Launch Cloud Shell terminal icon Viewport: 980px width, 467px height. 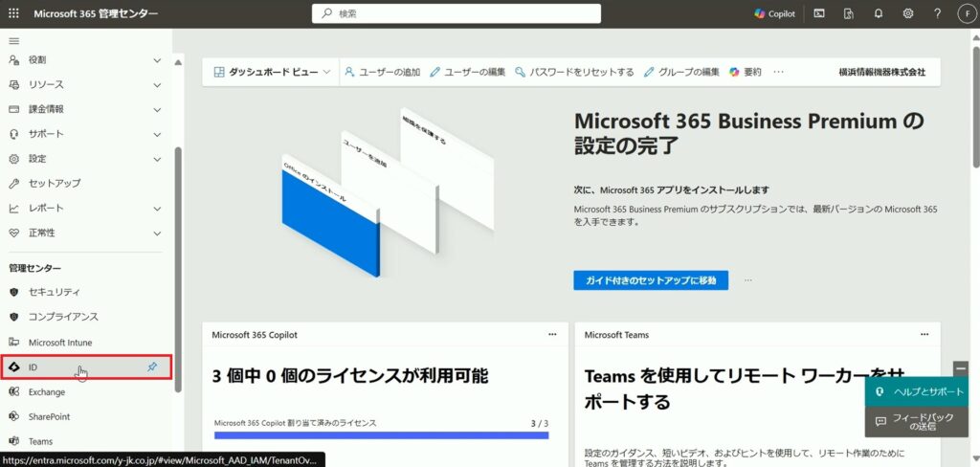tap(819, 13)
